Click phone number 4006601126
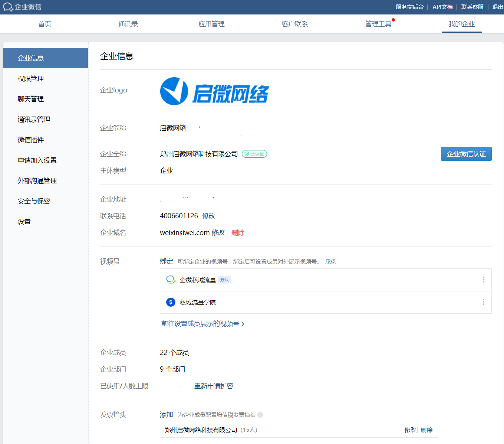This screenshot has width=504, height=444. tap(179, 216)
